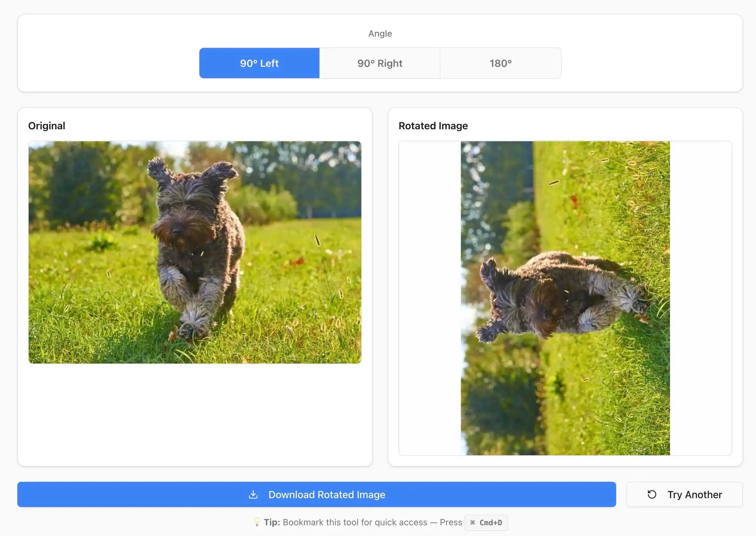Viewport: 756px width, 536px height.
Task: Click the Cmd+D shortcut badge
Action: [486, 523]
